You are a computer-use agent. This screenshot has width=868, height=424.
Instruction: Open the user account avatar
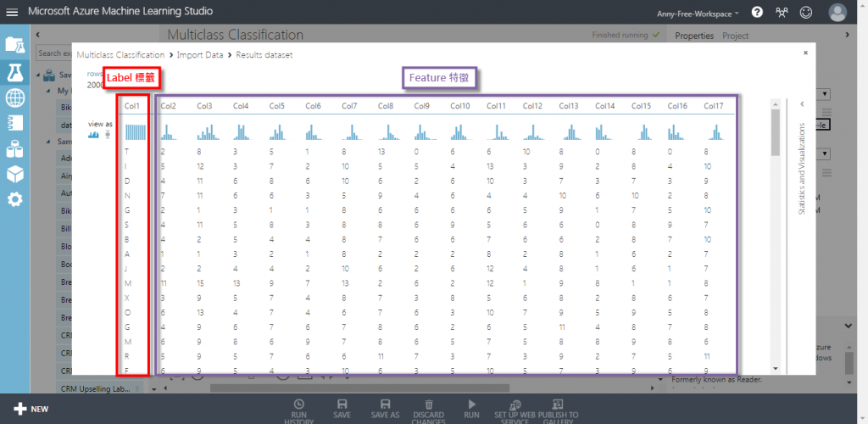(837, 12)
